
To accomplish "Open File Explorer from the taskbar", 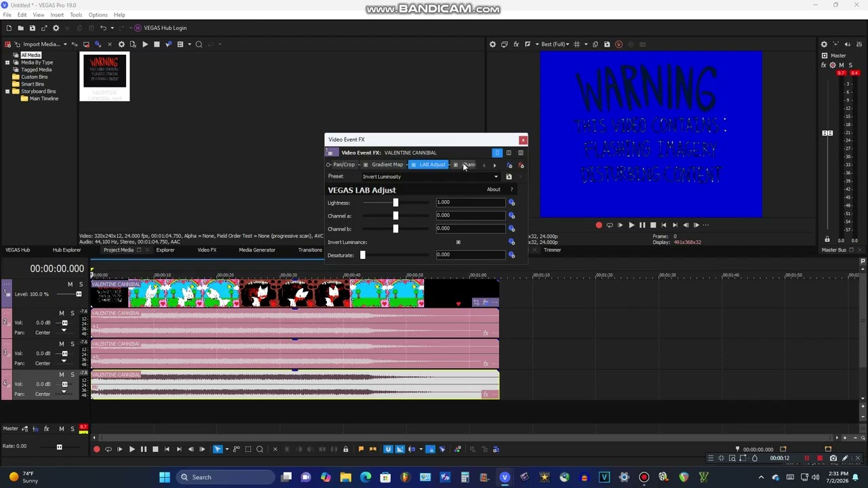I will pos(345,477).
